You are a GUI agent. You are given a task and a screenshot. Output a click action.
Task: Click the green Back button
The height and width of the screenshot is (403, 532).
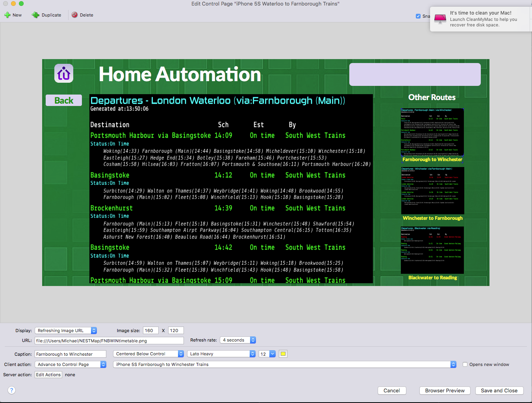64,100
